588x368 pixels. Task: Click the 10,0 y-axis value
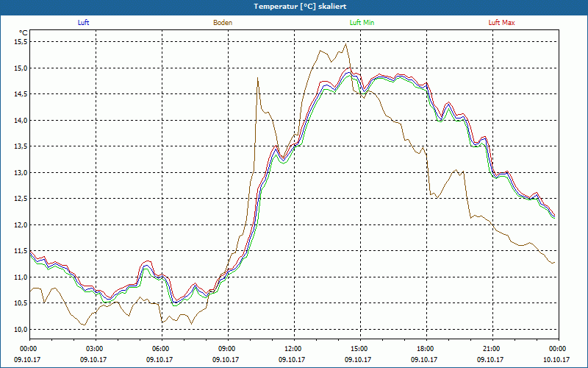click(x=21, y=329)
